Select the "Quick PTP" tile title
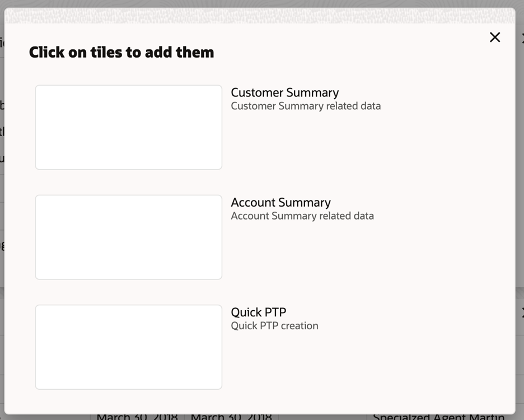Image resolution: width=524 pixels, height=420 pixels. 259,312
